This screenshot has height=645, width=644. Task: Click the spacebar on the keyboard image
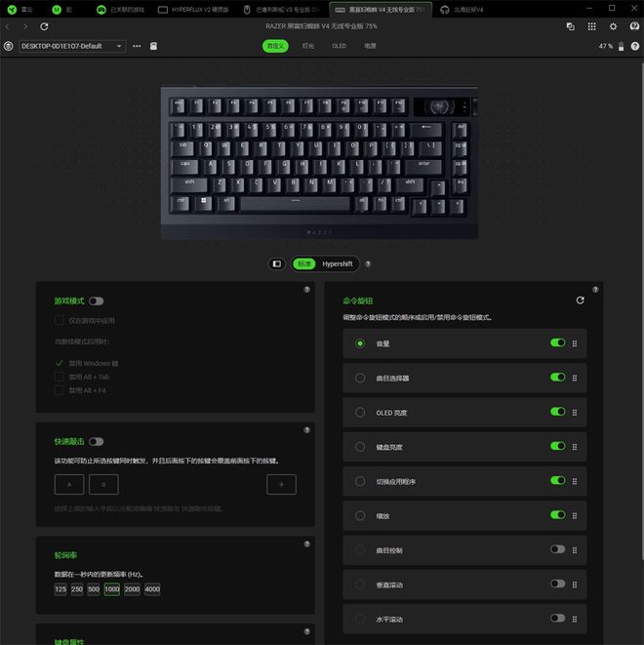click(295, 204)
